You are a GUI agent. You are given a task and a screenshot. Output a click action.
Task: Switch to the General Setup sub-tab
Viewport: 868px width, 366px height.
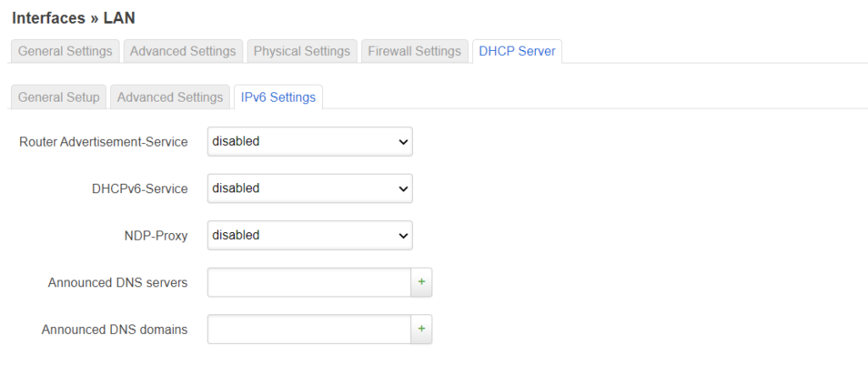coord(58,97)
